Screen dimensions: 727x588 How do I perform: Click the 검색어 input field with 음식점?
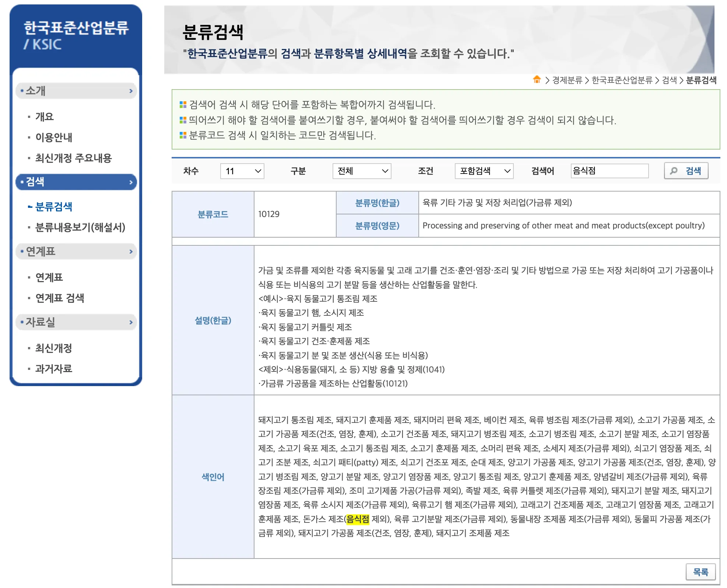coord(609,171)
